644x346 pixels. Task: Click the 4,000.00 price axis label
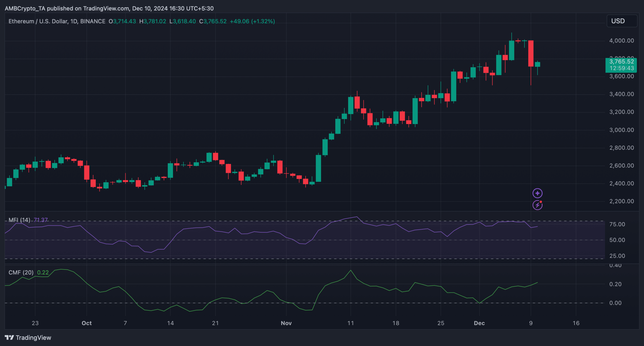point(621,41)
